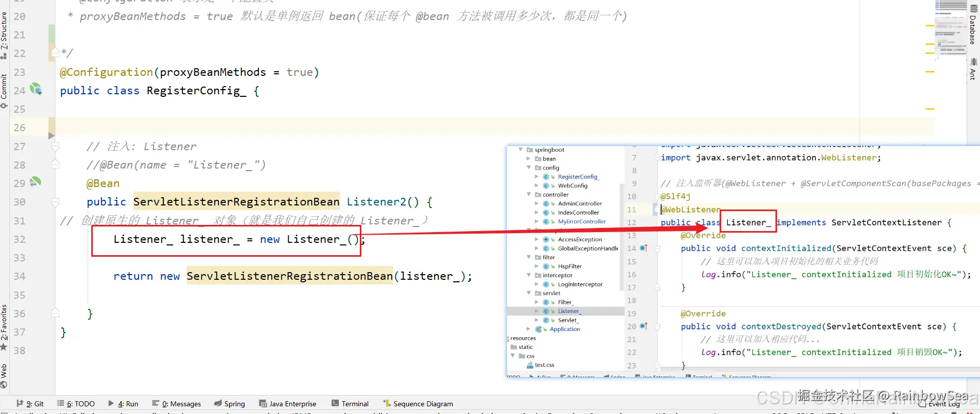
Task: Click the Ant icon in the right sidebar
Action: coord(973,62)
